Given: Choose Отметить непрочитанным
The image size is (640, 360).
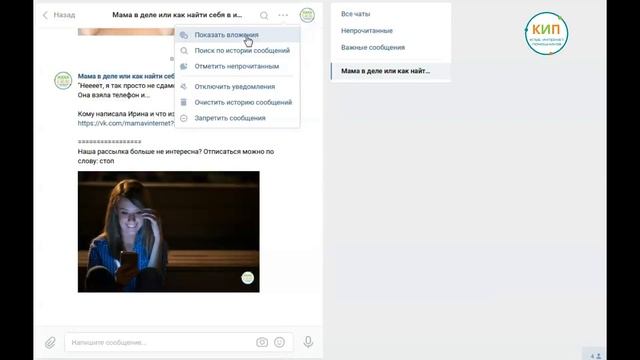Looking at the screenshot, I should tap(238, 66).
